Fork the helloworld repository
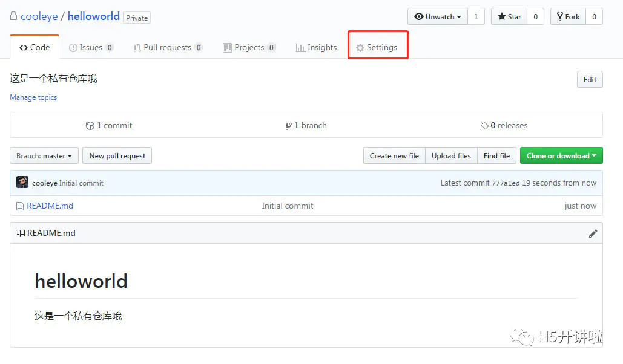Image resolution: width=623 pixels, height=364 pixels. (568, 17)
